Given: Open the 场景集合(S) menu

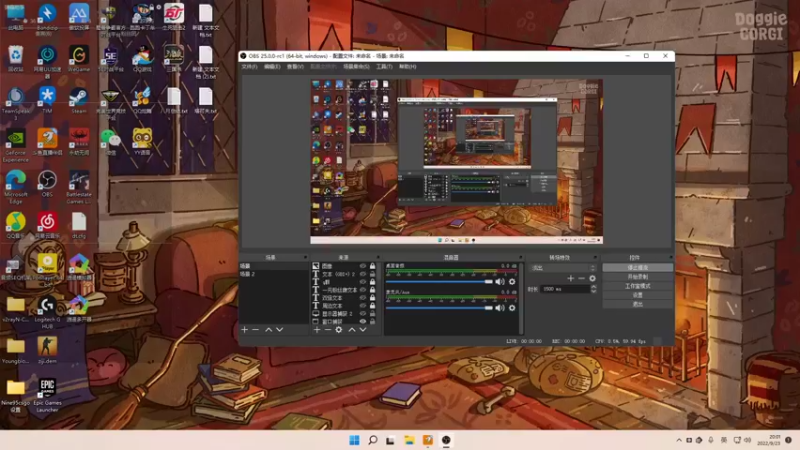Looking at the screenshot, I should (x=356, y=67).
